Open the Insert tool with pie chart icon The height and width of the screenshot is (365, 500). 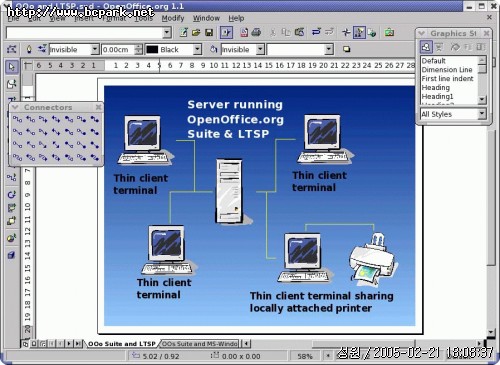click(12, 238)
